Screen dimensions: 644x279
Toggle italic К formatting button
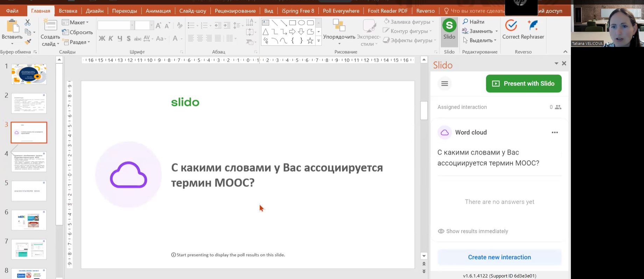click(x=111, y=39)
